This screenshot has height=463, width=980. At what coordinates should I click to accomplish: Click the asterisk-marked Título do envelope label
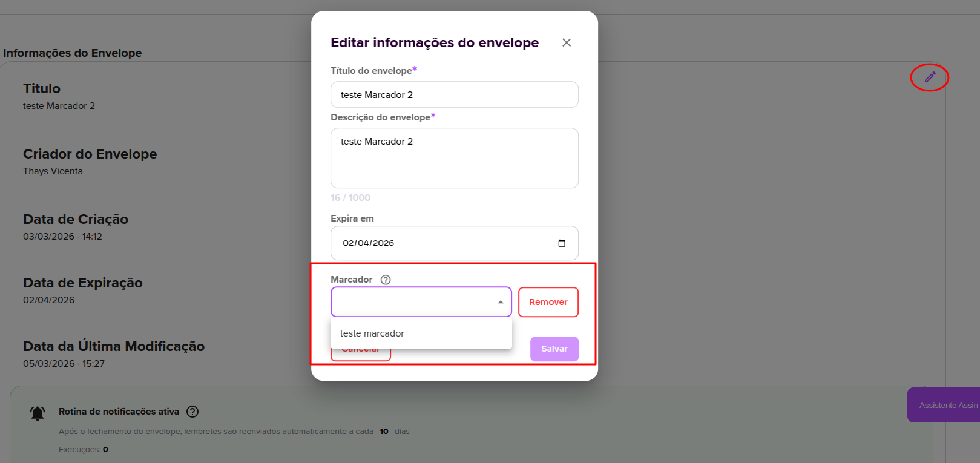[372, 70]
